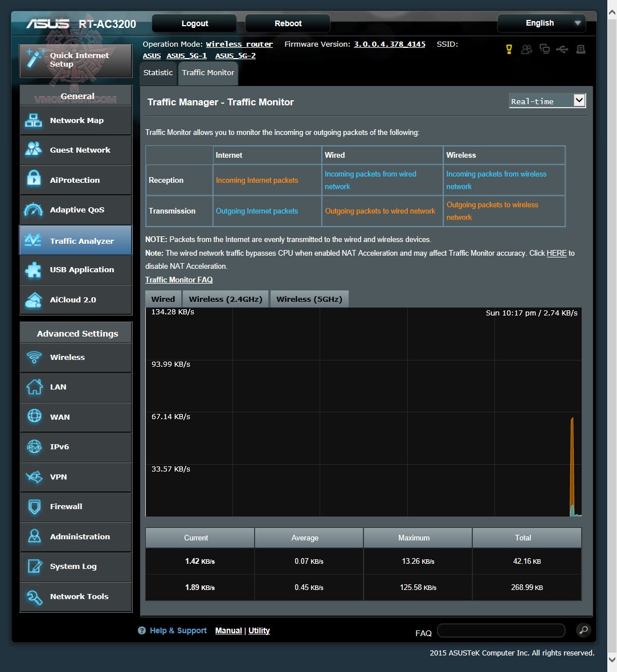Click the USB Application puzzle icon
Screen dimensions: 617x672
tap(34, 270)
